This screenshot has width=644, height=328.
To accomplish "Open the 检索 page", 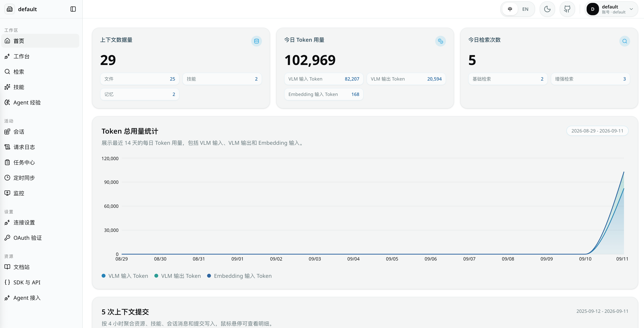I will (x=40, y=72).
